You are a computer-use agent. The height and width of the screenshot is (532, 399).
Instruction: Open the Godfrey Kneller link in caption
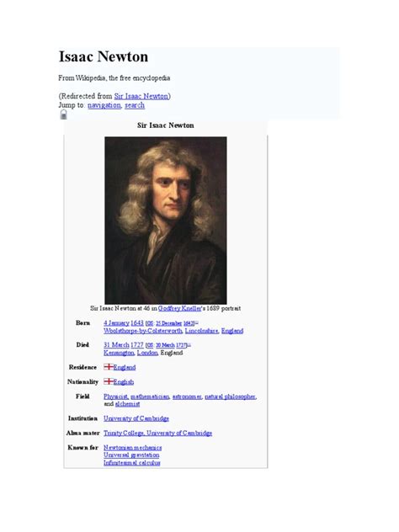tap(179, 308)
